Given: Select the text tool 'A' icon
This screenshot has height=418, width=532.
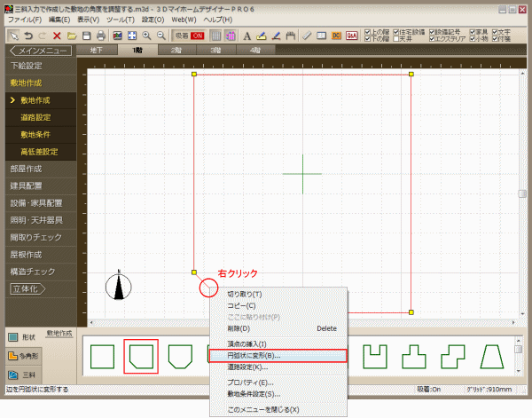Looking at the screenshot, I should click(x=246, y=35).
